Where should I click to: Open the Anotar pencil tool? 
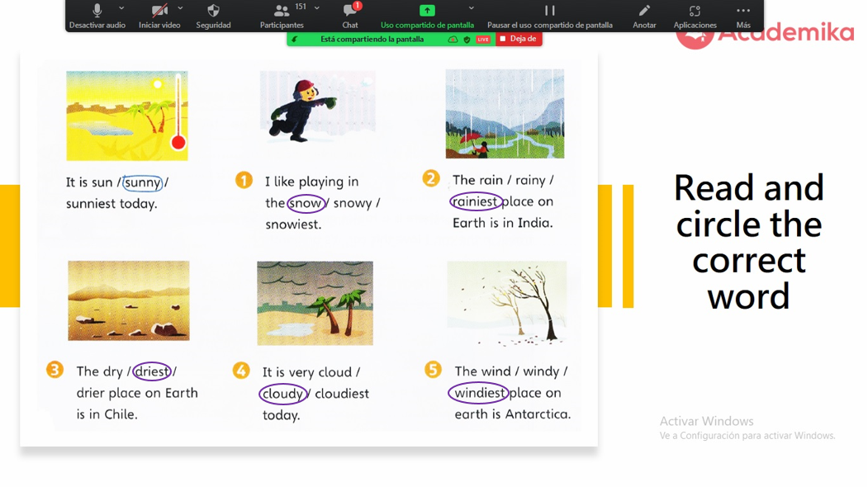(644, 16)
